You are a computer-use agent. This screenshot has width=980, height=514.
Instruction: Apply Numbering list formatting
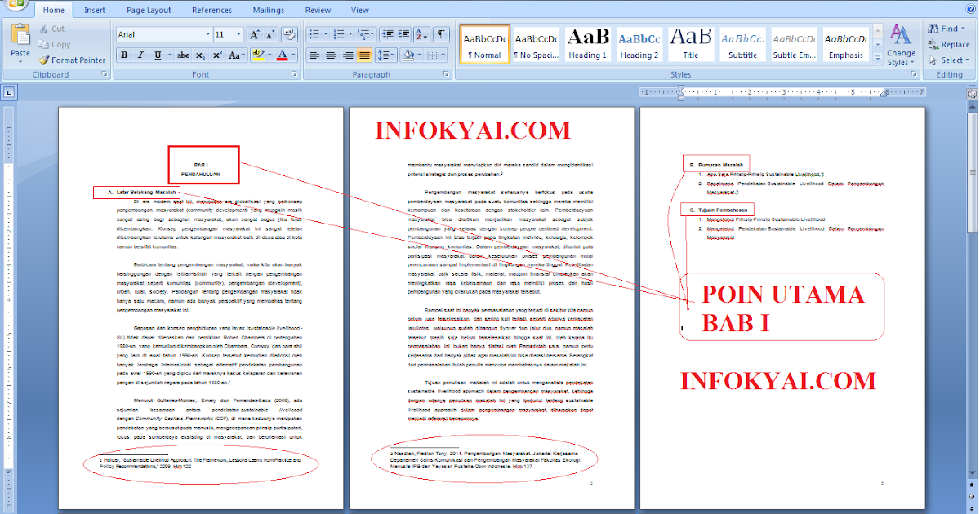339,34
